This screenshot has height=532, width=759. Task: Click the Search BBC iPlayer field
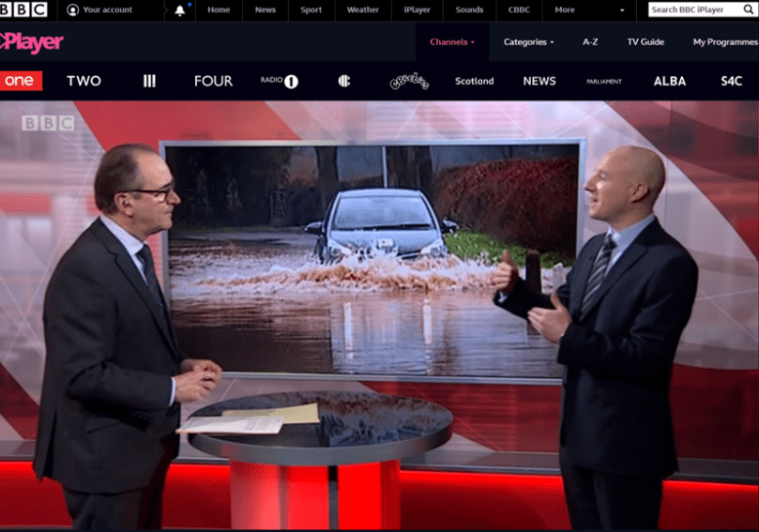click(x=692, y=9)
